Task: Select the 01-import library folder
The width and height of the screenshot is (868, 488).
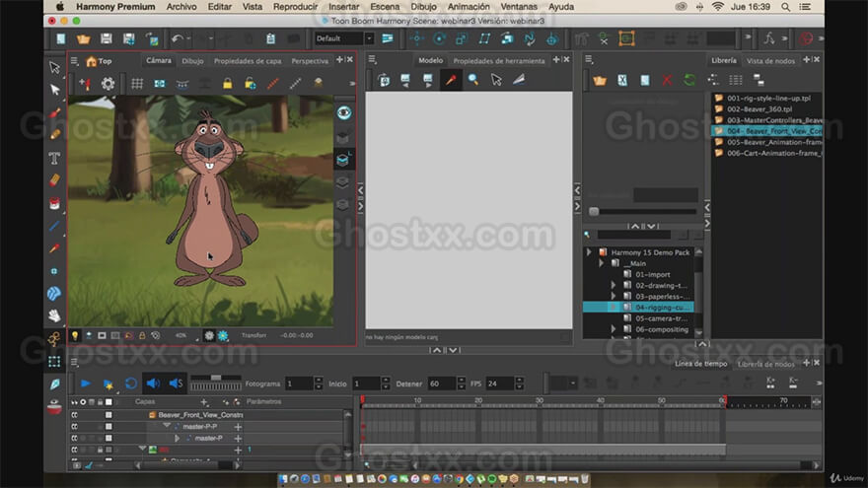Action: coord(653,274)
